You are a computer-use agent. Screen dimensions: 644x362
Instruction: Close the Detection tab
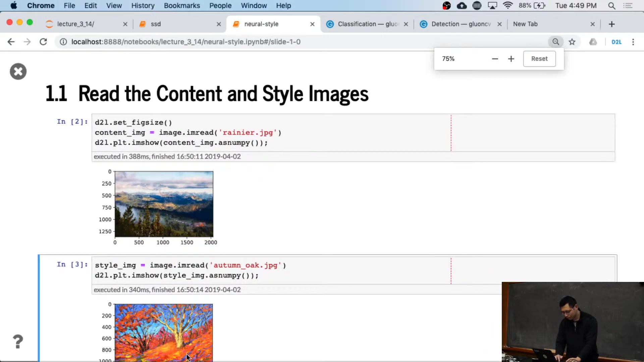tap(499, 24)
